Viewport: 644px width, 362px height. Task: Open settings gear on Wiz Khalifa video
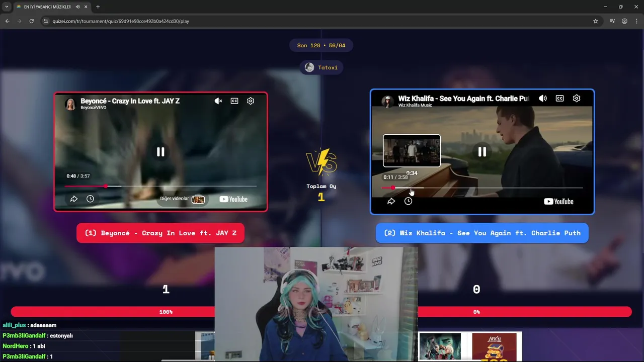point(577,99)
